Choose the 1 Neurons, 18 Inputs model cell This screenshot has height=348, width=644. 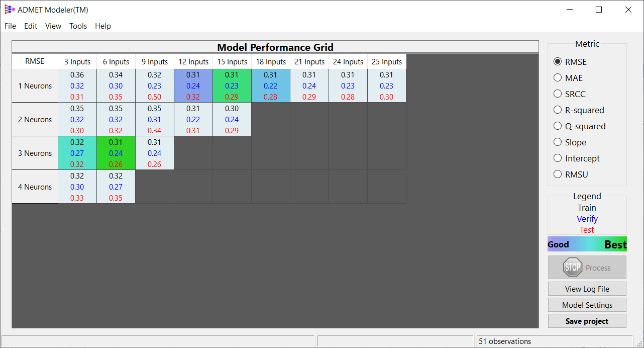270,86
